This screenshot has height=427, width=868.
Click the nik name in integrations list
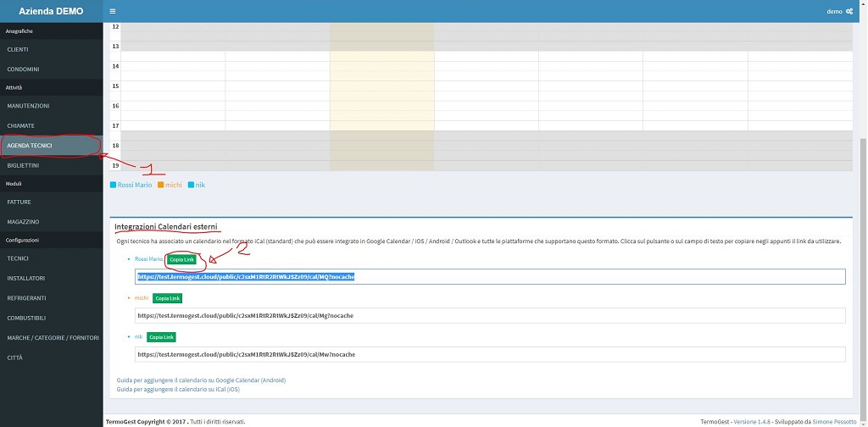[x=138, y=336]
